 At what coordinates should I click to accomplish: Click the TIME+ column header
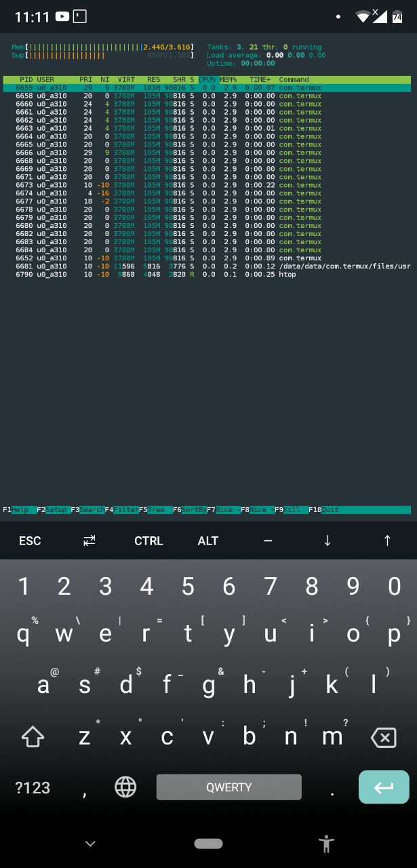click(x=260, y=79)
